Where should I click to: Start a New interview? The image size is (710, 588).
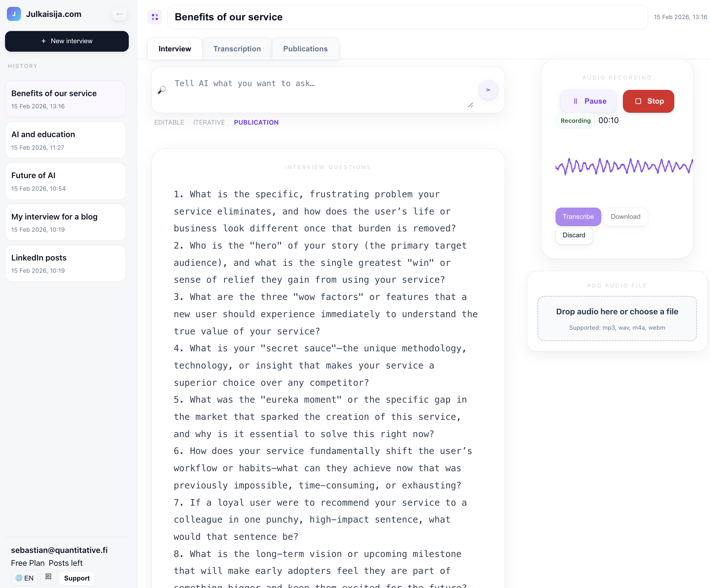(67, 41)
